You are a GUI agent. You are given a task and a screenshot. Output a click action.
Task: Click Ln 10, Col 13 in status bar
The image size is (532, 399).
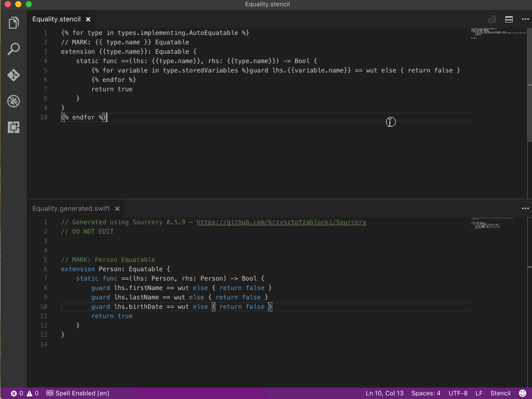pos(384,393)
